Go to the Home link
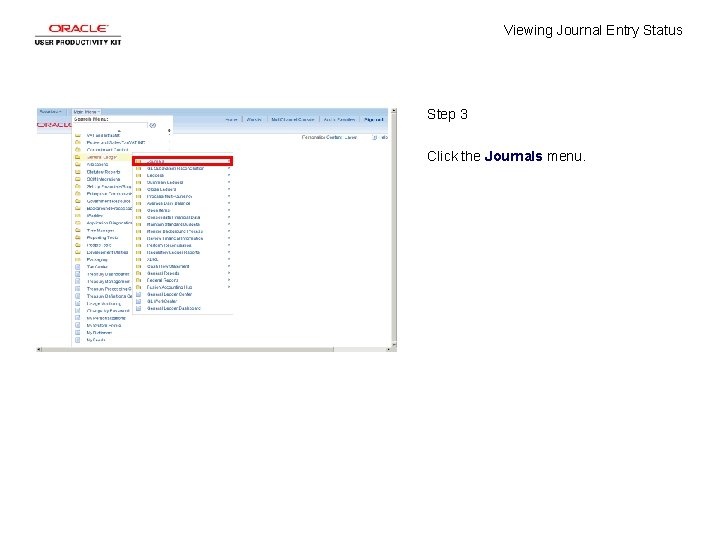The height and width of the screenshot is (540, 720). pos(231,119)
